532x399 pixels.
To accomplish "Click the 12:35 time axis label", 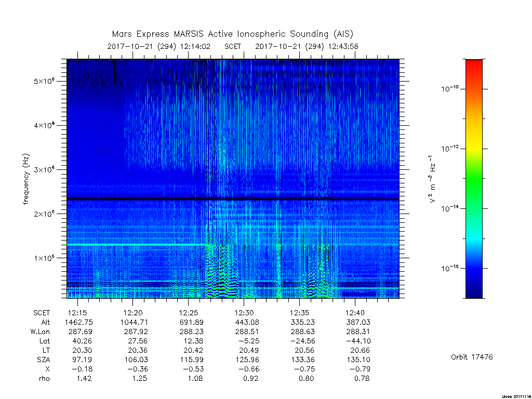I will (x=299, y=313).
